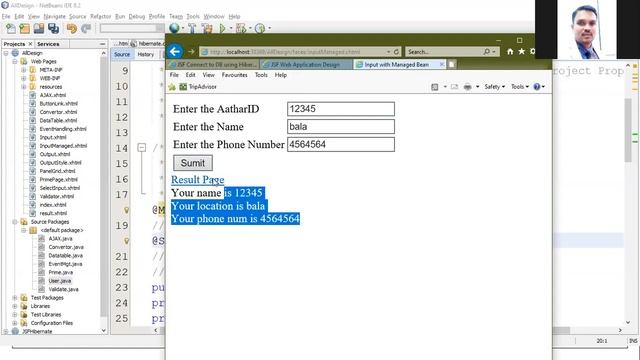
Task: Click the TripAdvisor favourites bar shortcut
Action: (x=198, y=87)
